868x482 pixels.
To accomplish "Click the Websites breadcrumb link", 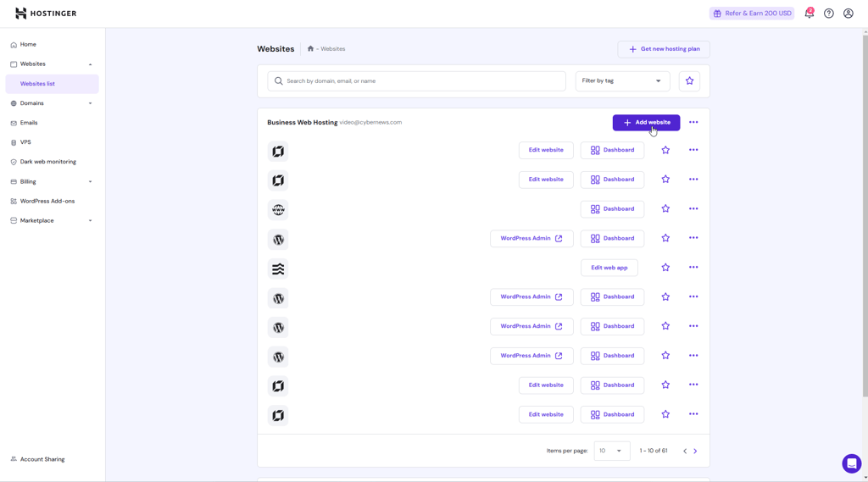I will click(332, 48).
